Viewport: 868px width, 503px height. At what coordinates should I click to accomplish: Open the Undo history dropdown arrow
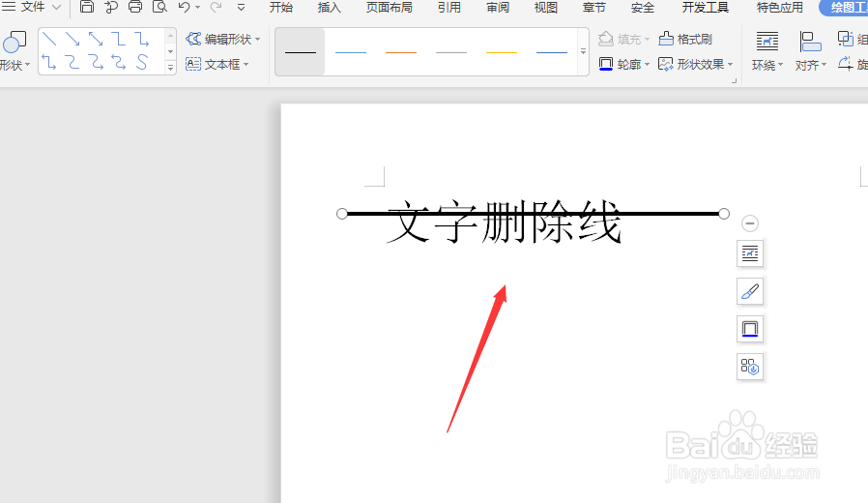click(x=197, y=7)
